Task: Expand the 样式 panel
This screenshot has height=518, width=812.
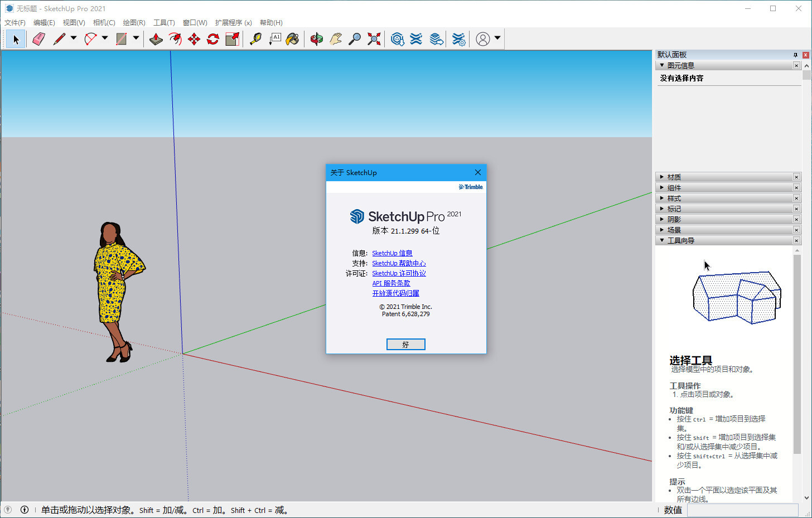Action: tap(662, 198)
